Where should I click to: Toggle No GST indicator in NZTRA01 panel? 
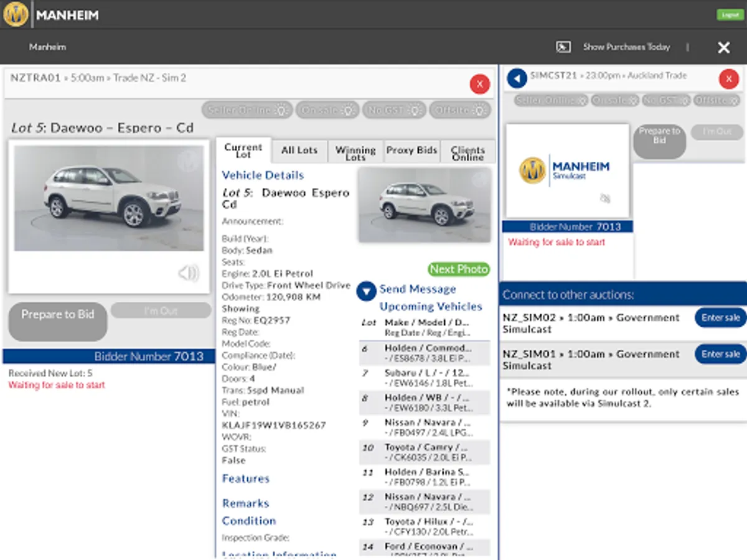click(395, 110)
